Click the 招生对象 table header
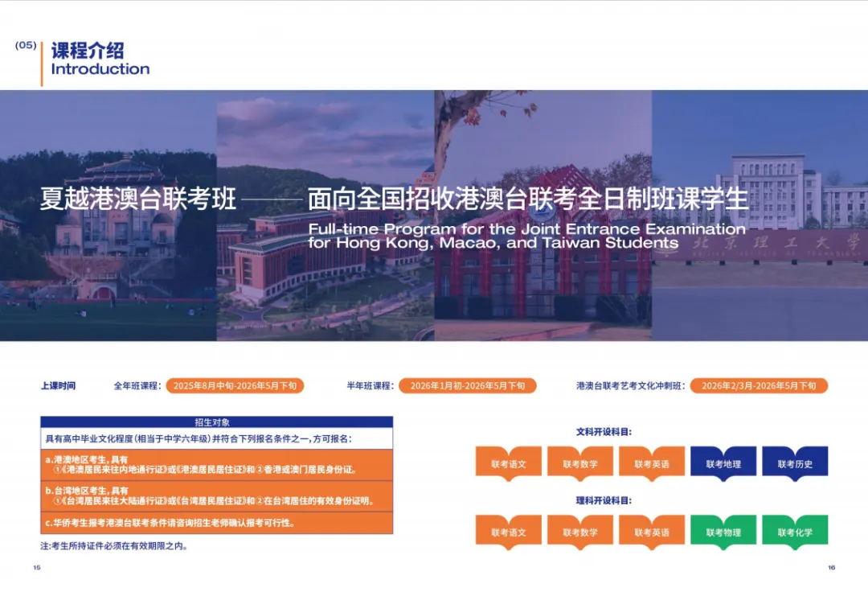 click(x=216, y=422)
